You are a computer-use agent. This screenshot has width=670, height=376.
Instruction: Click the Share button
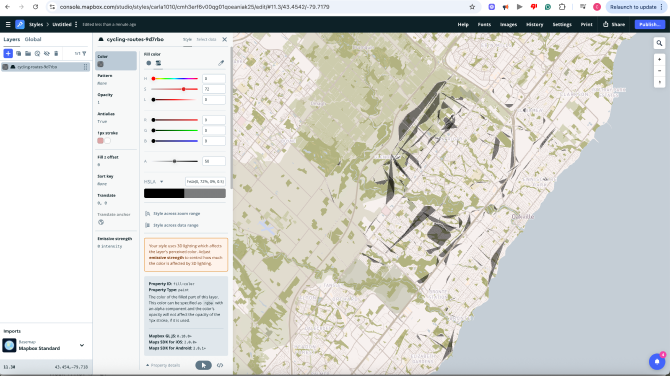point(614,24)
